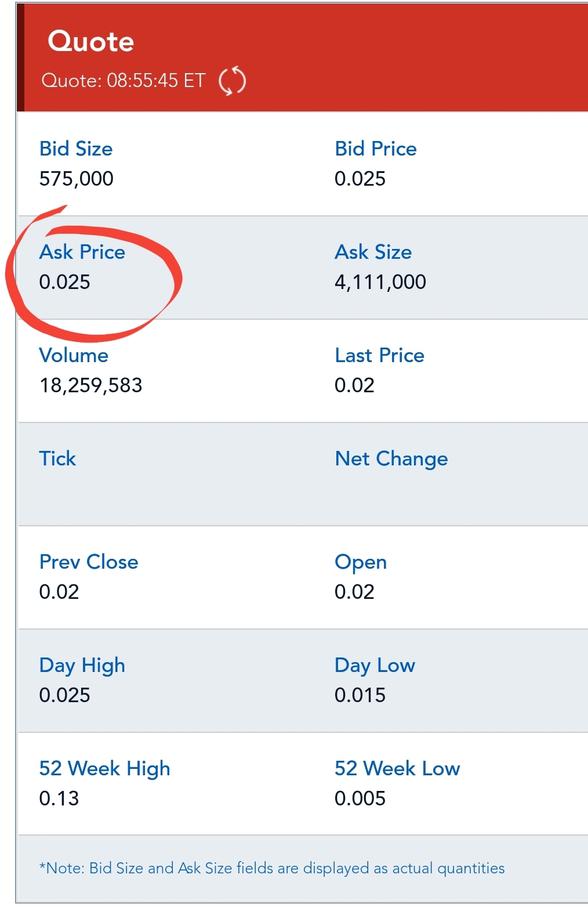Click the Bid Size note footnote
Image resolution: width=588 pixels, height=907 pixels.
272,869
